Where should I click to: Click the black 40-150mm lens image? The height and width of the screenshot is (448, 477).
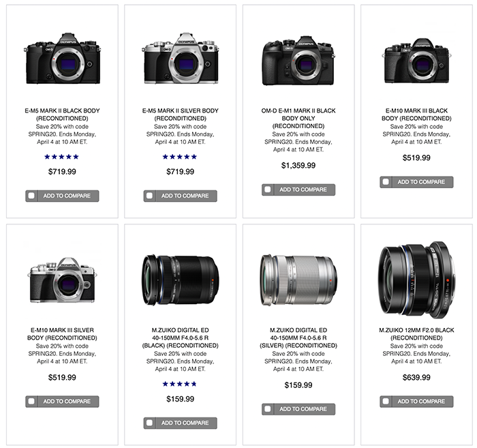180,280
